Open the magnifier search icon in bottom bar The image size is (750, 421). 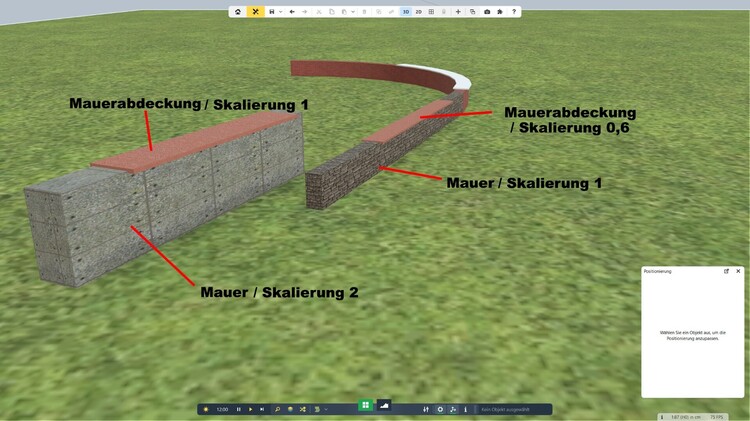tap(277, 410)
